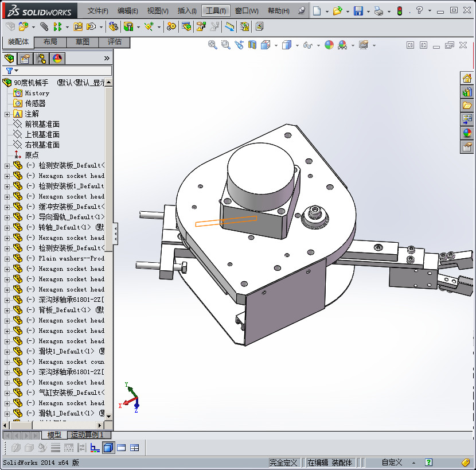Select the 模型 tab
This screenshot has height=470, width=476.
point(54,435)
